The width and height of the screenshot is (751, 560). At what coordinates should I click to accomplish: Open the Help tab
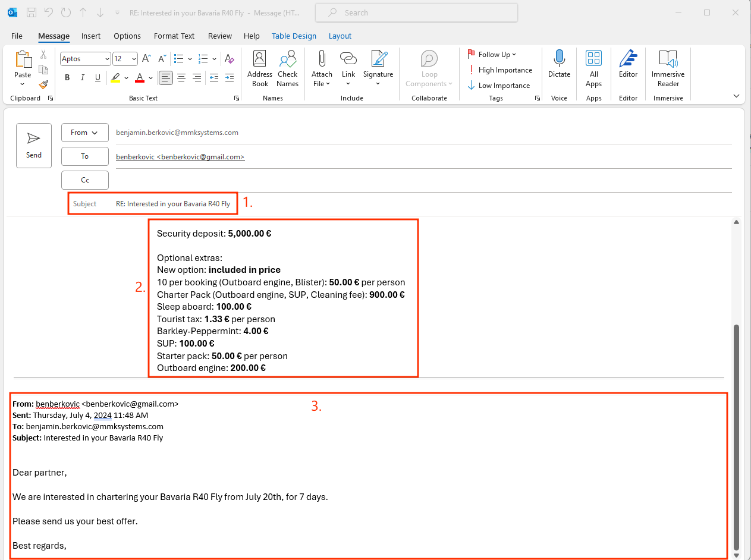(252, 36)
